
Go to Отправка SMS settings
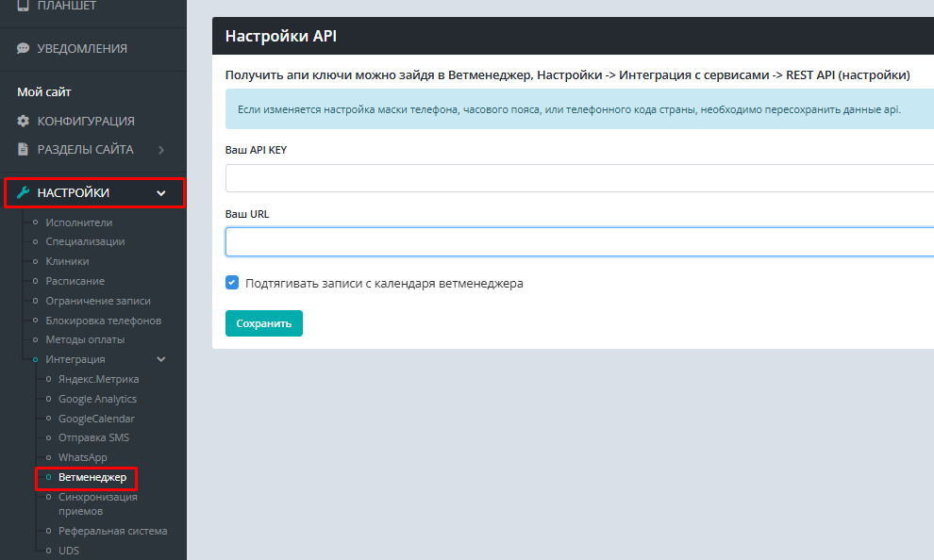click(93, 437)
